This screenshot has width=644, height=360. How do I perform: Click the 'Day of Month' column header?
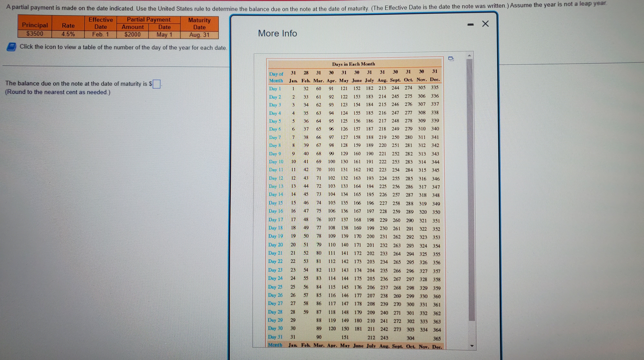(276, 77)
